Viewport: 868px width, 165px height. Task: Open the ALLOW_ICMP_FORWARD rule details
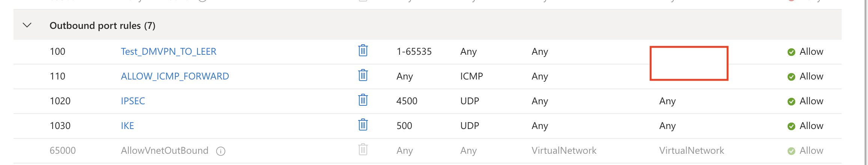pyautogui.click(x=175, y=76)
